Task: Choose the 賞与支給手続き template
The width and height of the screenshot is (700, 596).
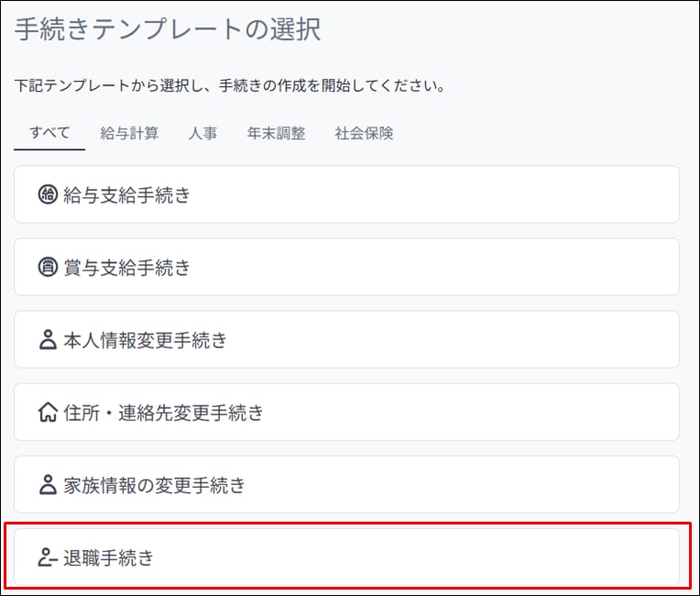Action: tap(346, 267)
